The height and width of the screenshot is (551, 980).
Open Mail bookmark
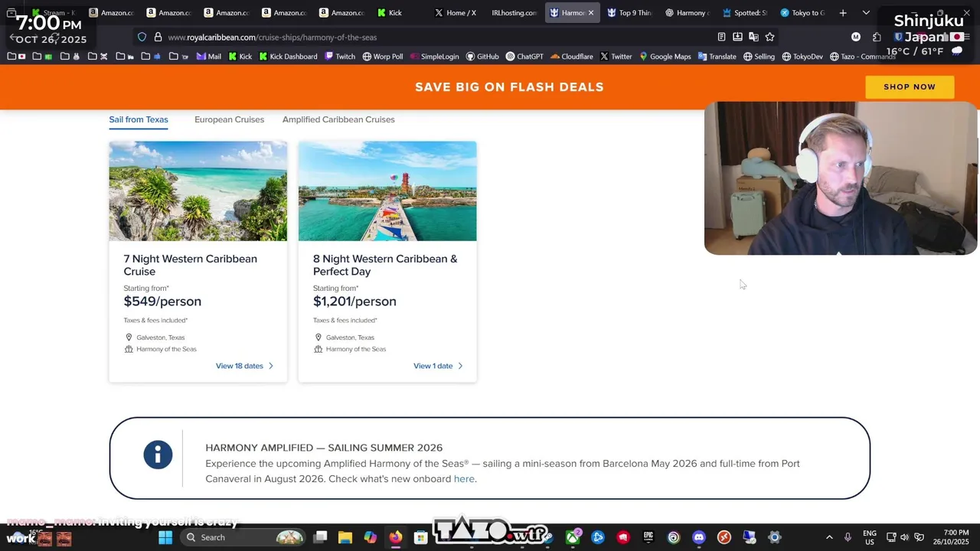pos(208,57)
